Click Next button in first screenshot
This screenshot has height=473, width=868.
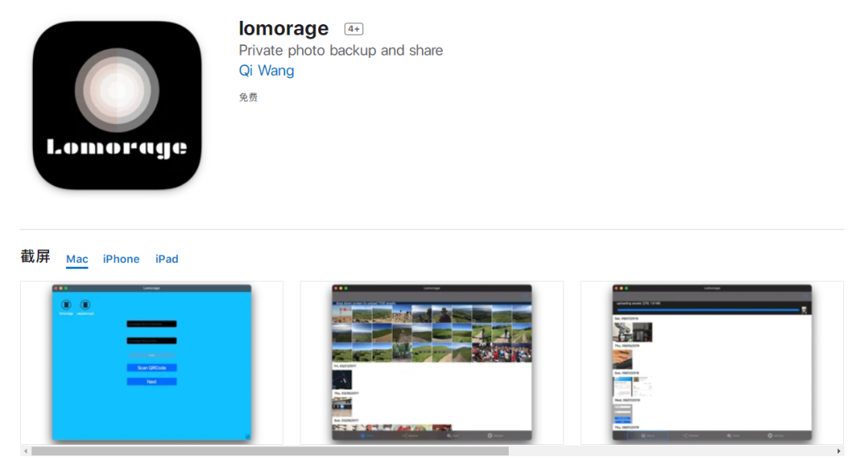click(x=152, y=381)
